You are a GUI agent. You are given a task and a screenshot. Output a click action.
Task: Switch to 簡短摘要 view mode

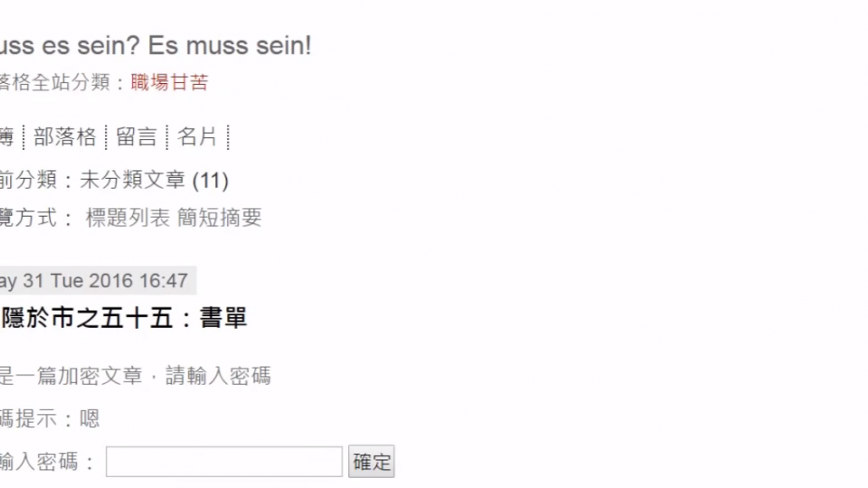pos(219,218)
